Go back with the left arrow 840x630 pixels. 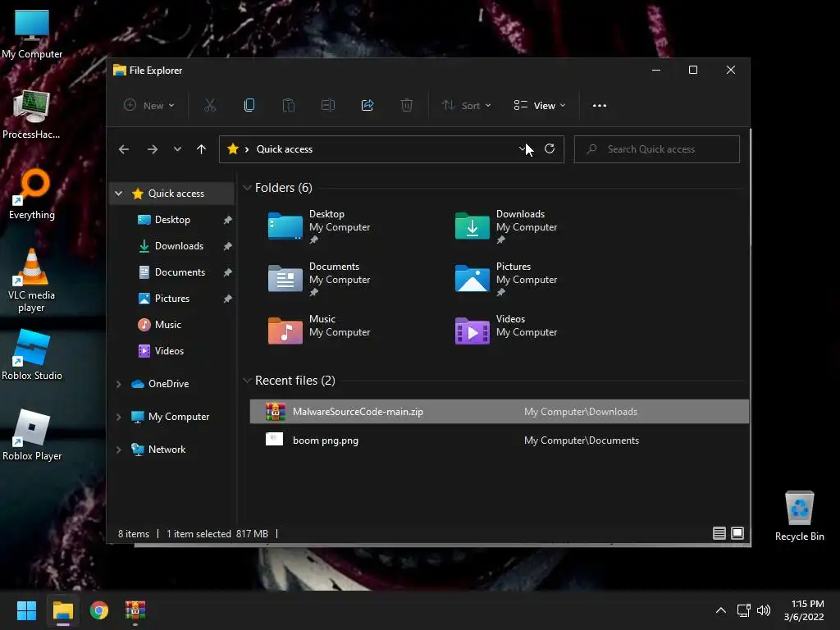[124, 149]
